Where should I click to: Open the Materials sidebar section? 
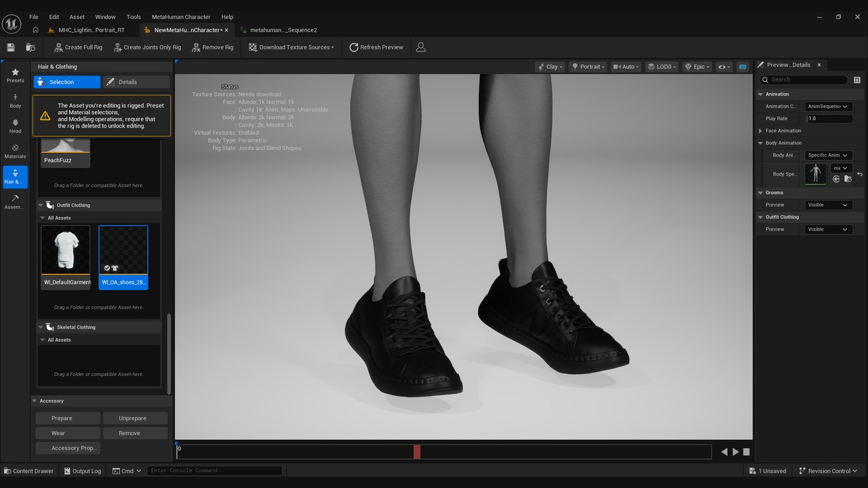[15, 151]
